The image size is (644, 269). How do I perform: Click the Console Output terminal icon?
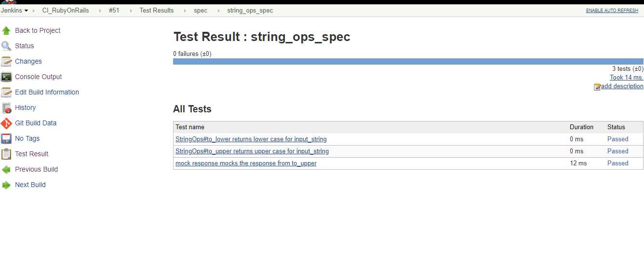tap(6, 77)
